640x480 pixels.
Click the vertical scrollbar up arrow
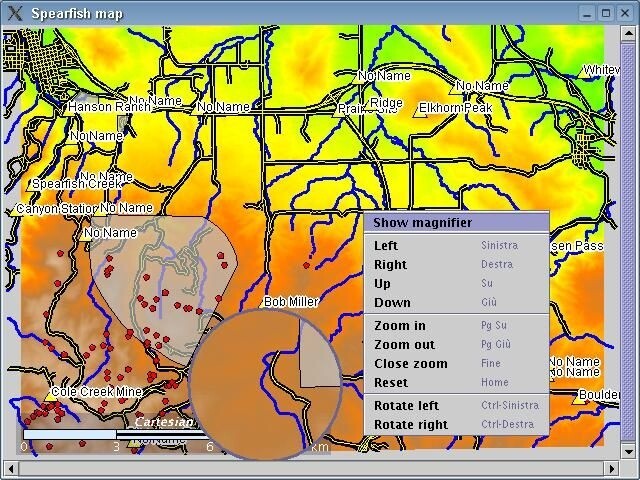(629, 34)
